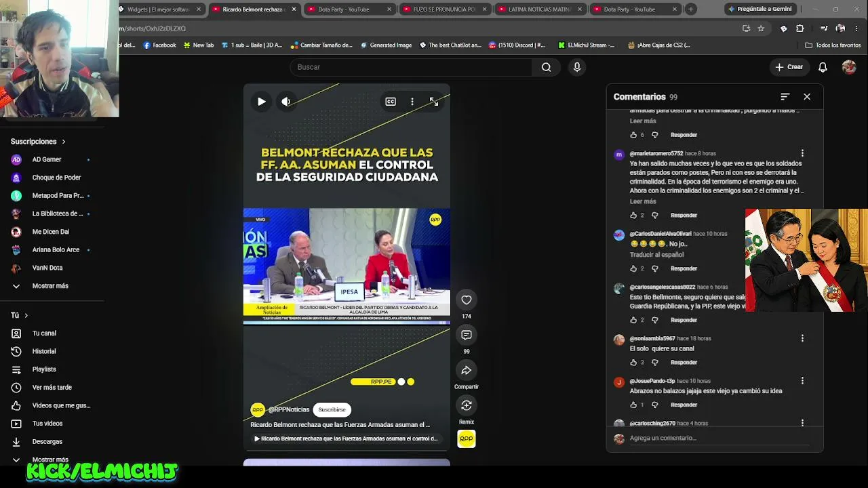
Task: Switch to LATINA NOTICIAS MATINAL browser tab
Action: tap(539, 9)
